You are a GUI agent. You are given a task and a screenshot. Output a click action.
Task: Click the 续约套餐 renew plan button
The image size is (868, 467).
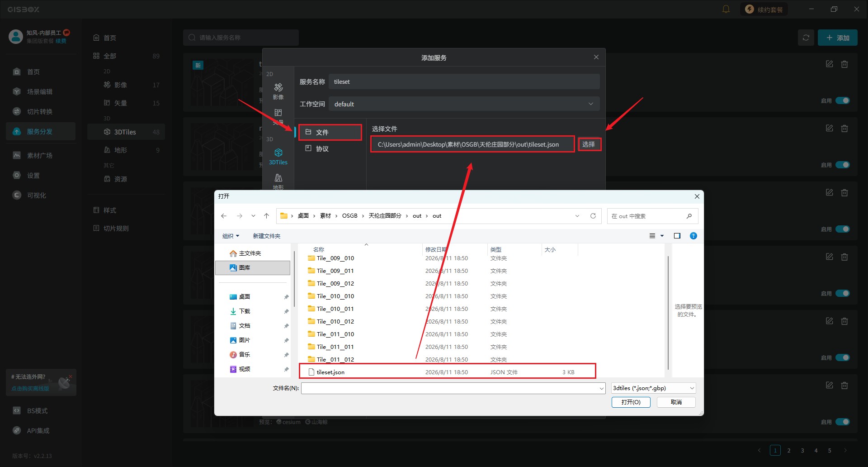click(764, 9)
